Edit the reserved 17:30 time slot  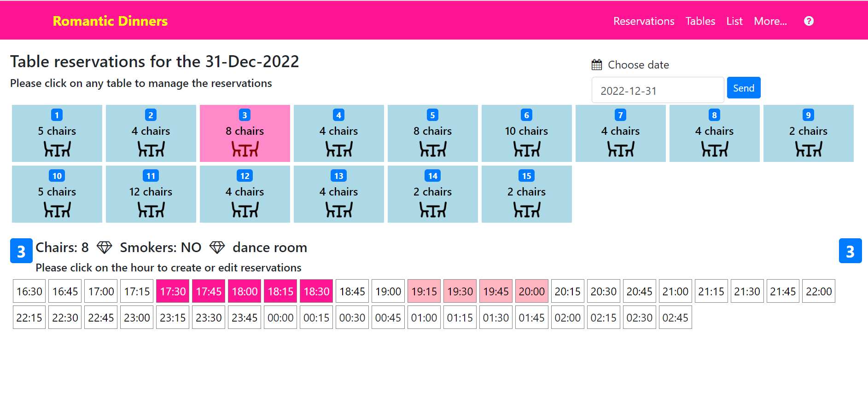173,291
